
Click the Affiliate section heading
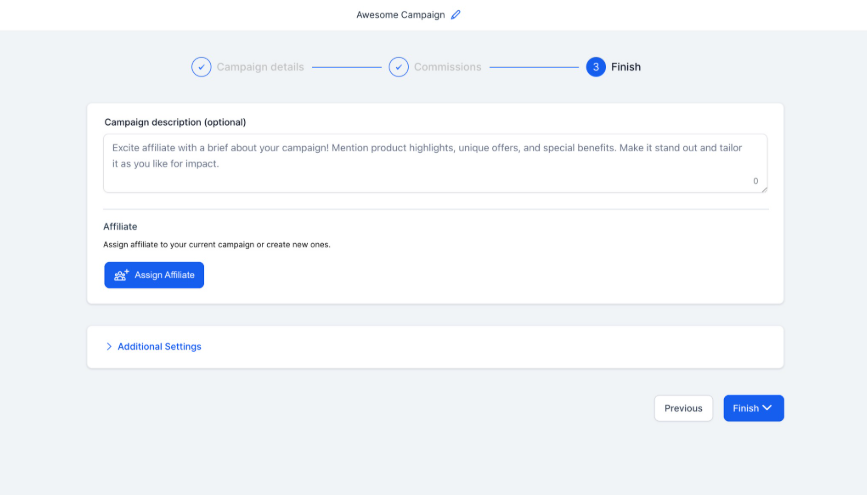[120, 227]
